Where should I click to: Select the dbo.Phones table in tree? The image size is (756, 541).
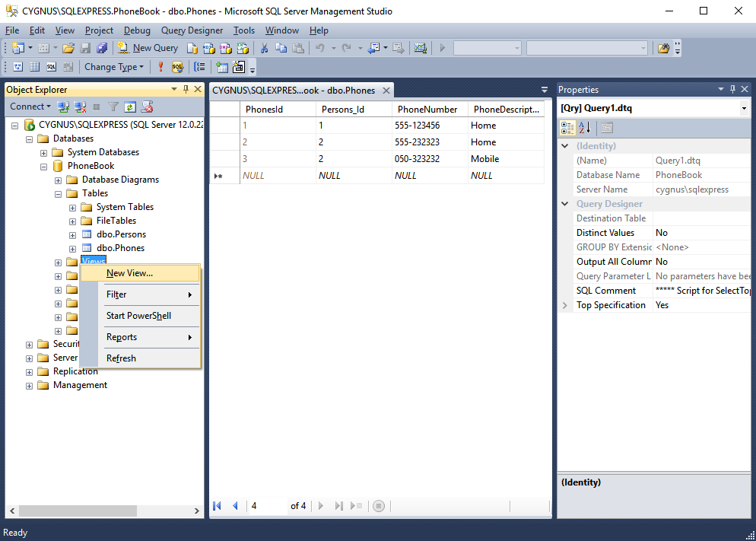pos(120,248)
